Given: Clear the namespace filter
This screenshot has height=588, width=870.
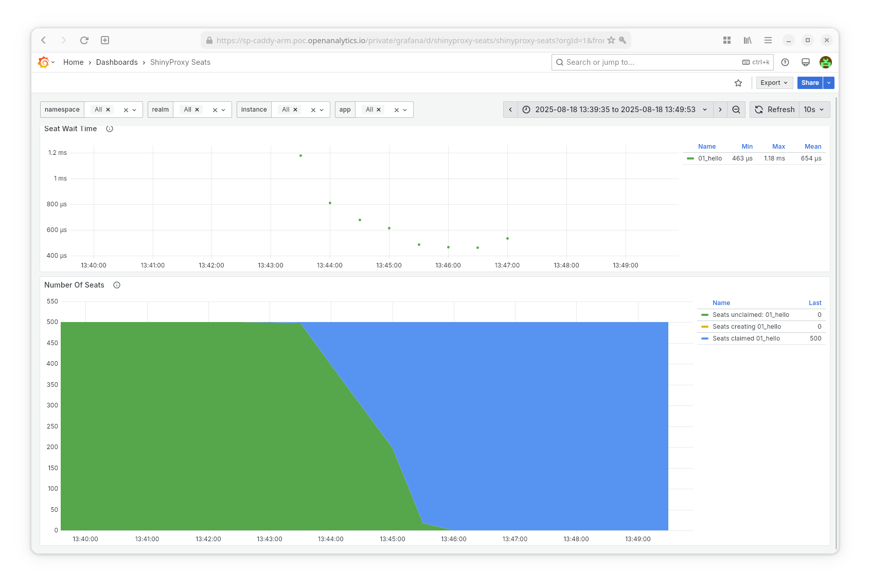Looking at the screenshot, I should (x=126, y=110).
